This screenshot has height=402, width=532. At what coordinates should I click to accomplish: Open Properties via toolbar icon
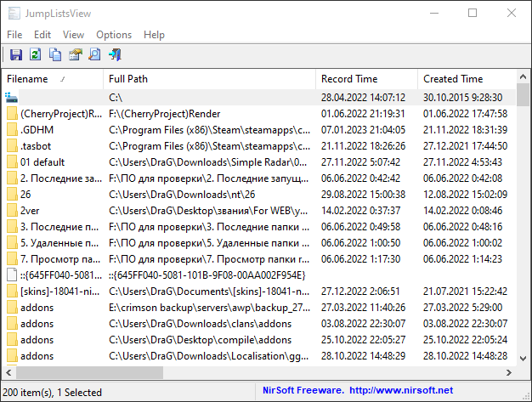(75, 55)
